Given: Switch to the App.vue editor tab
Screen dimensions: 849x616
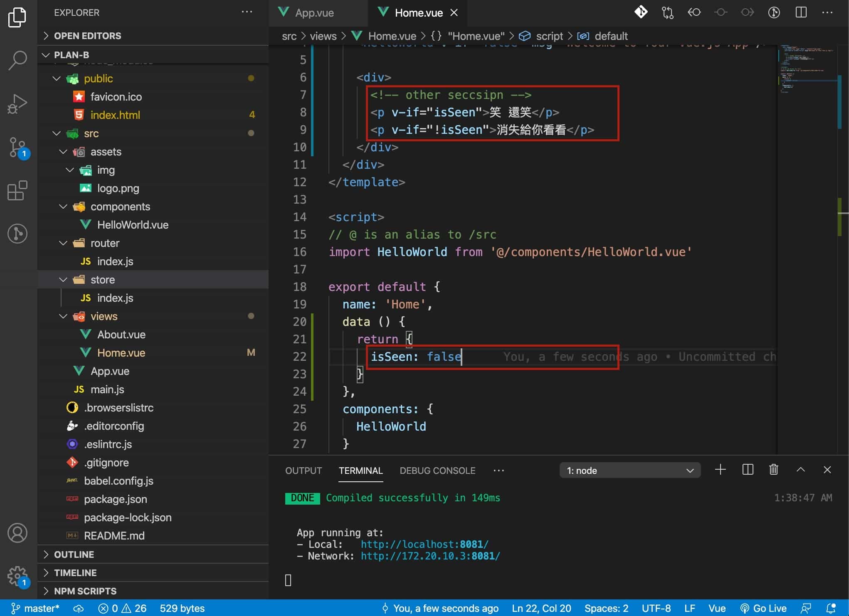Looking at the screenshot, I should coord(314,13).
